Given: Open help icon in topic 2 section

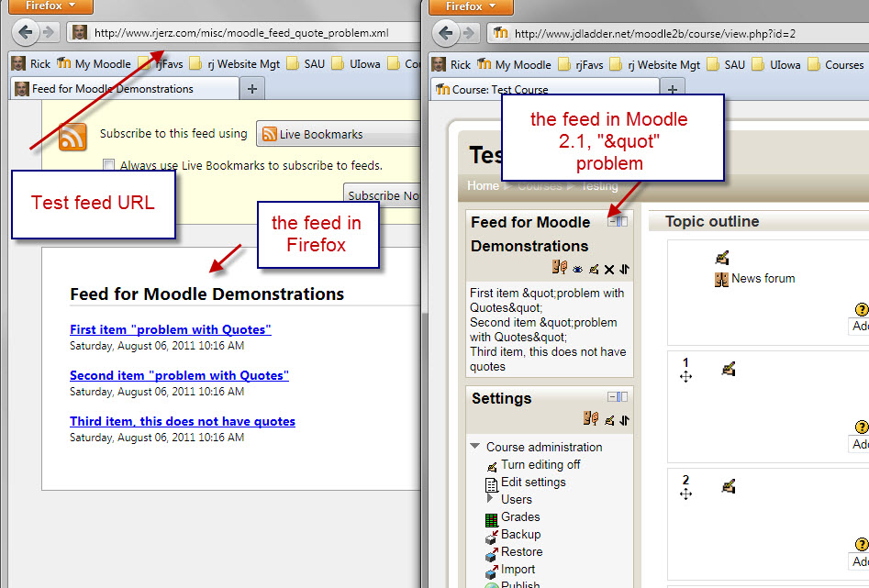Looking at the screenshot, I should tap(862, 544).
